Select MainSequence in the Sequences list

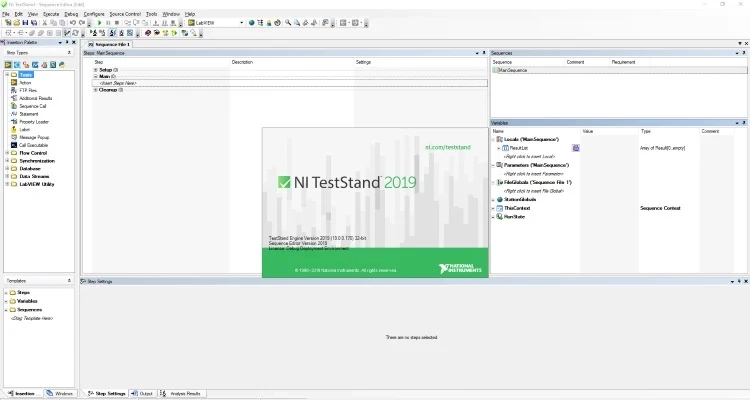click(x=512, y=70)
